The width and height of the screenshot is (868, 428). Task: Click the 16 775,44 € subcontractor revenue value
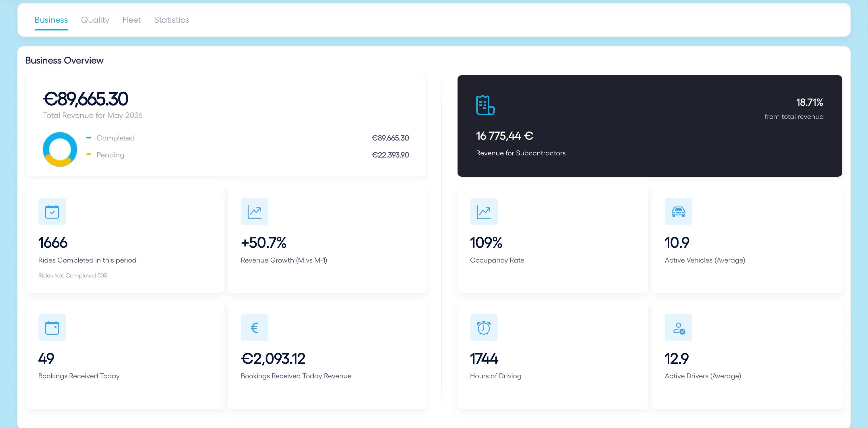pos(504,136)
